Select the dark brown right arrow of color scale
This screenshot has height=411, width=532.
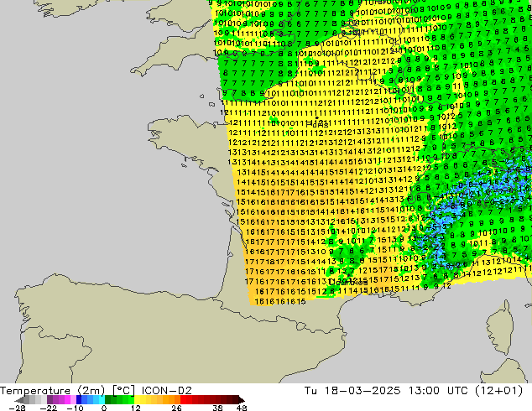[242, 400]
